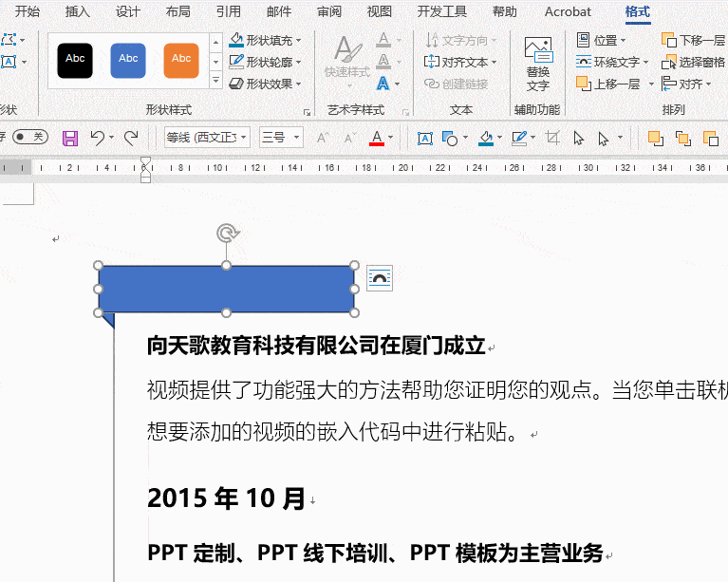Screen dimensions: 728x582
Task: Click the Save disk icon
Action: 70,138
